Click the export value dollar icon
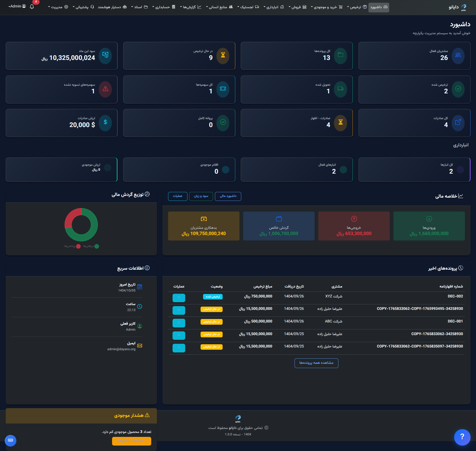The image size is (476, 451). pos(105,123)
